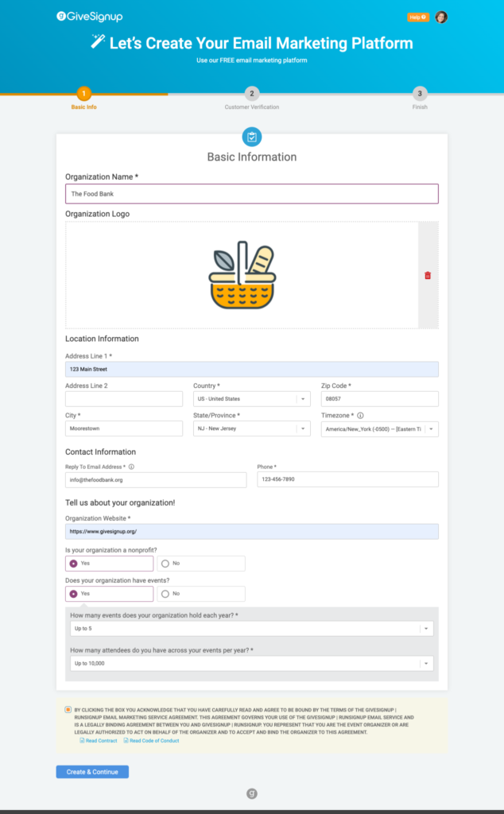Click the Organization Name input field
Image resolution: width=504 pixels, height=814 pixels.
(x=252, y=194)
